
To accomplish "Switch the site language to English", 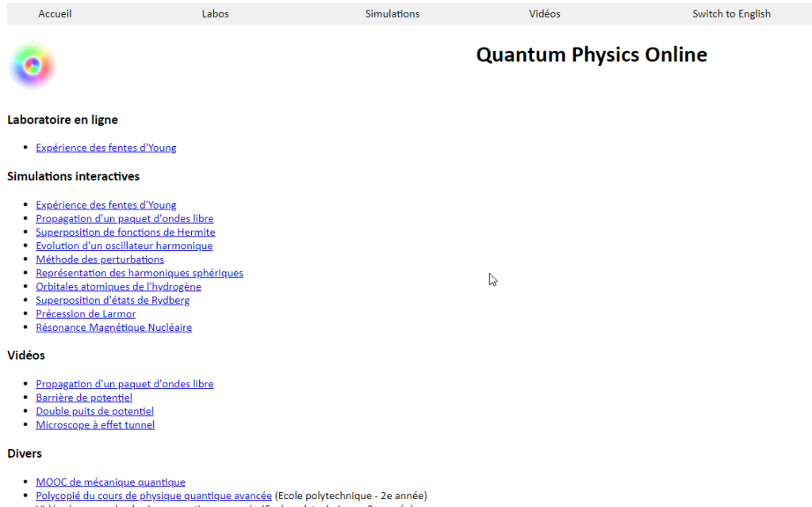I will pos(731,13).
